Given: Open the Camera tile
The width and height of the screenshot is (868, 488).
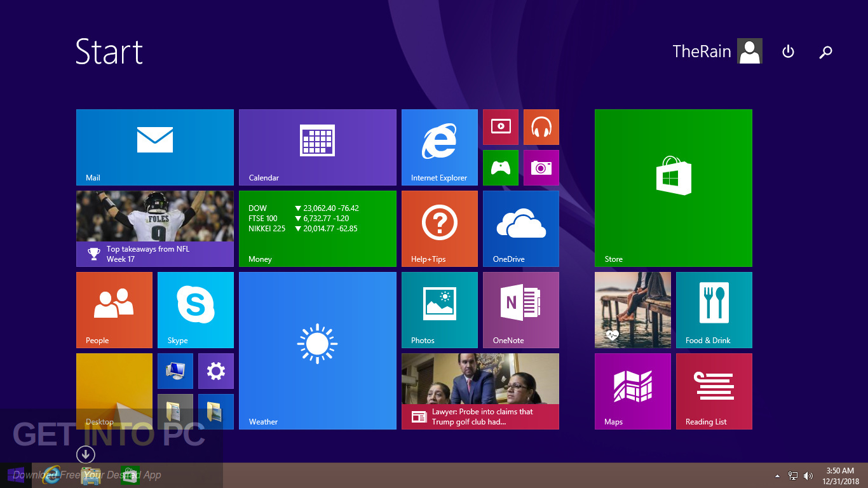Looking at the screenshot, I should pyautogui.click(x=541, y=168).
